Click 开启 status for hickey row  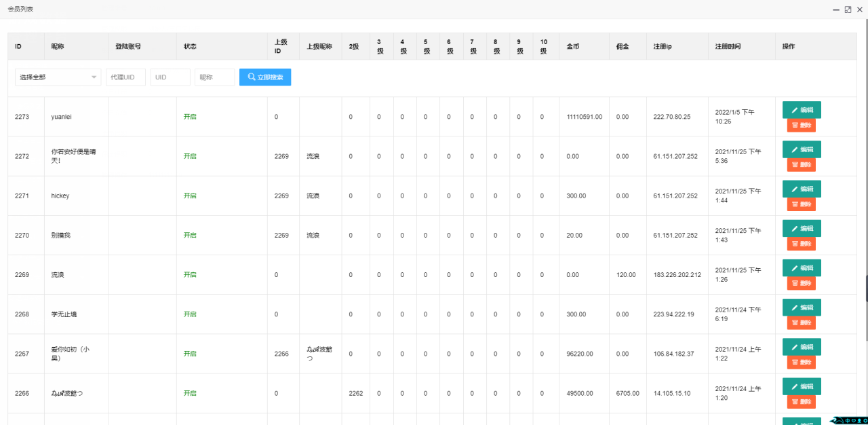click(x=190, y=196)
